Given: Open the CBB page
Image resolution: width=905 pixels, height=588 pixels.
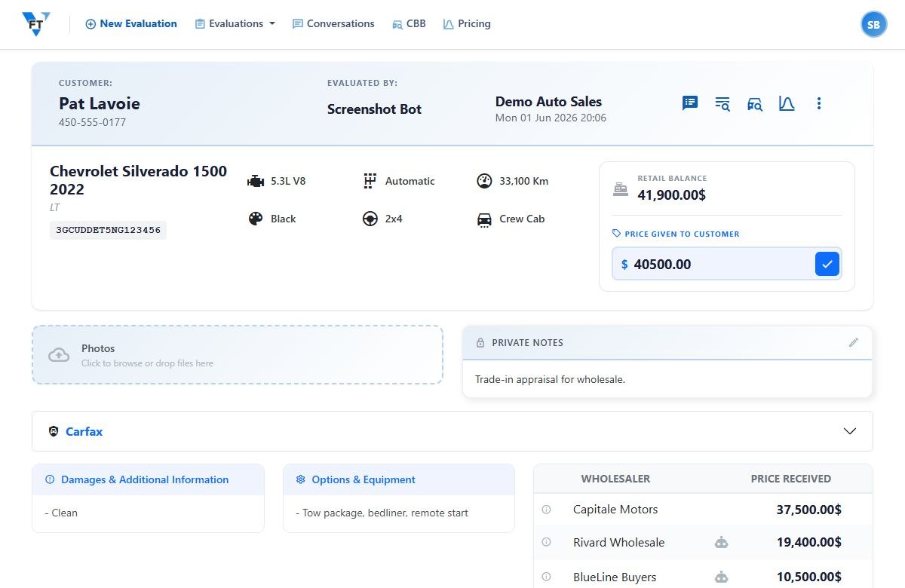Looking at the screenshot, I should tap(409, 24).
